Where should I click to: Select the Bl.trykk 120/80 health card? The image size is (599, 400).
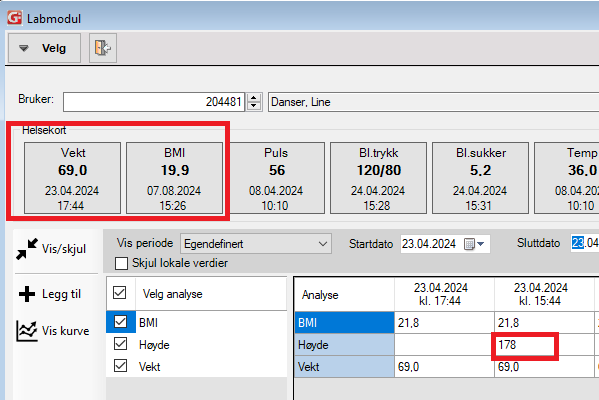point(378,178)
